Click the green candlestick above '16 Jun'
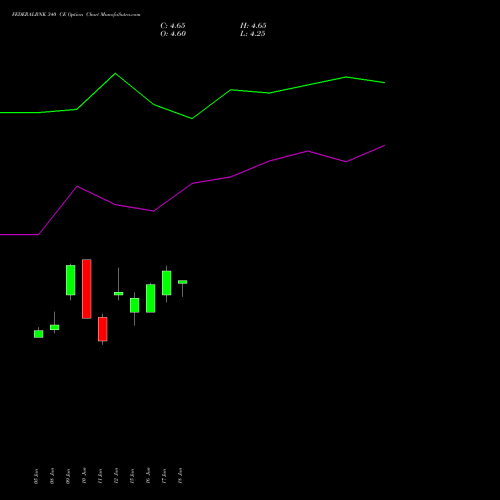 (151, 298)
